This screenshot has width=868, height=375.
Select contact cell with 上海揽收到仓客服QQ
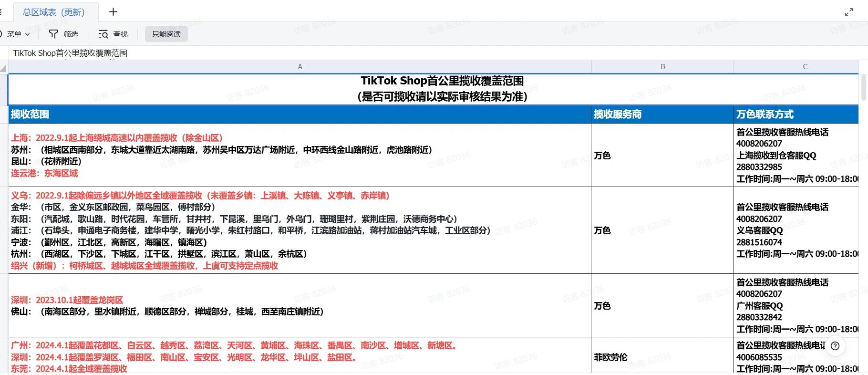(796, 155)
